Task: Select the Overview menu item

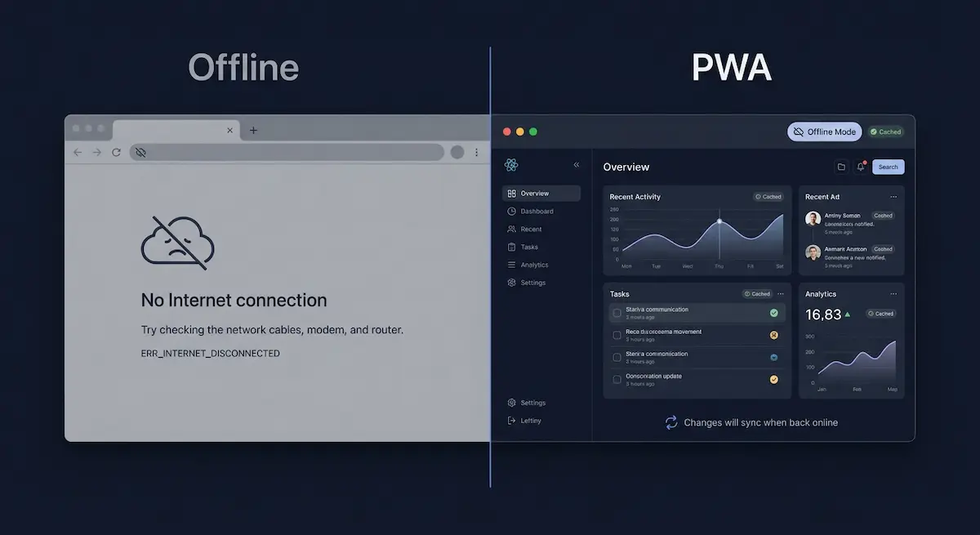Action: click(x=535, y=193)
